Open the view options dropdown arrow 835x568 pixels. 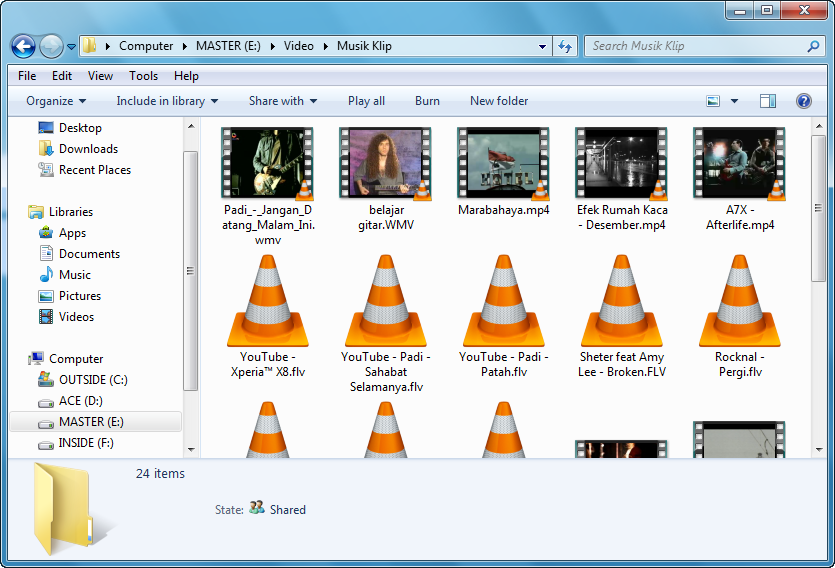tap(734, 101)
